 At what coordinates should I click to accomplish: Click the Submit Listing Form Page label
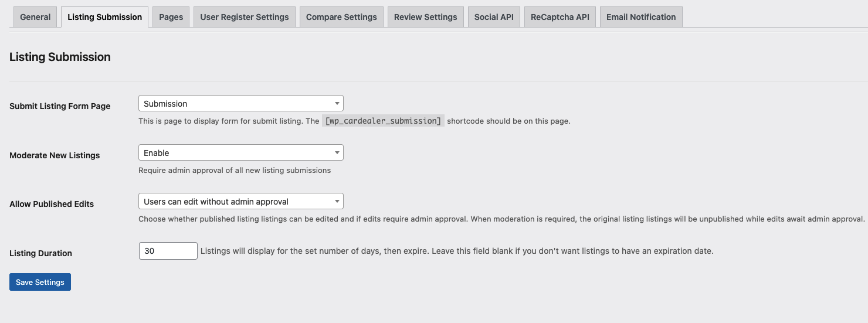(x=60, y=106)
